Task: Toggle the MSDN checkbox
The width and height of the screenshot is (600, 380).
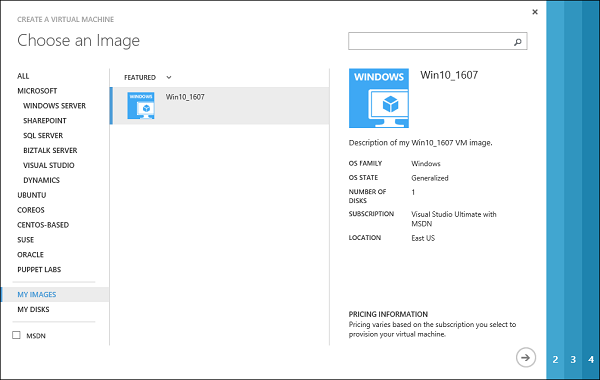Action: [x=16, y=335]
